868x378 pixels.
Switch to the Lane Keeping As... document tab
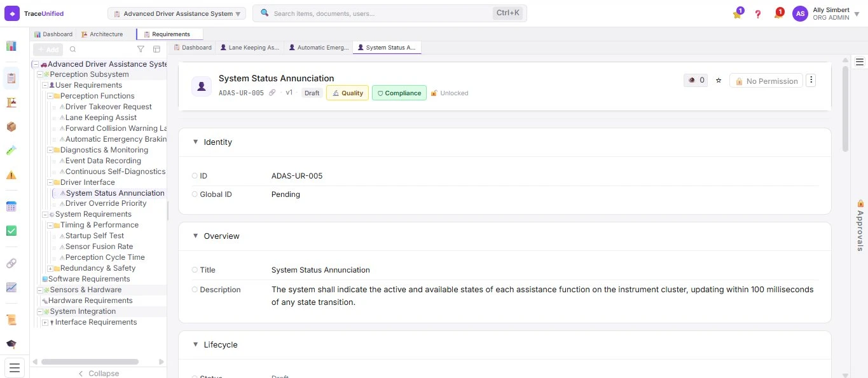pyautogui.click(x=249, y=48)
